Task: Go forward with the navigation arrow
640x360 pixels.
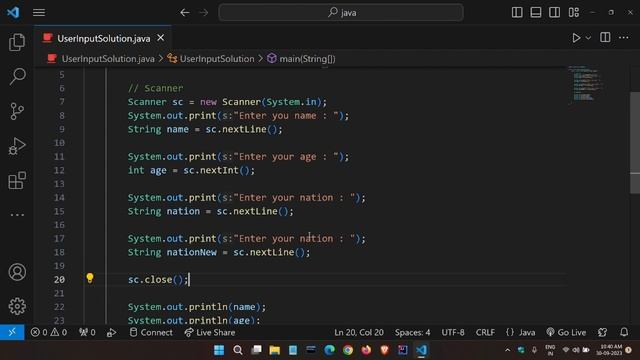Action: [204, 13]
